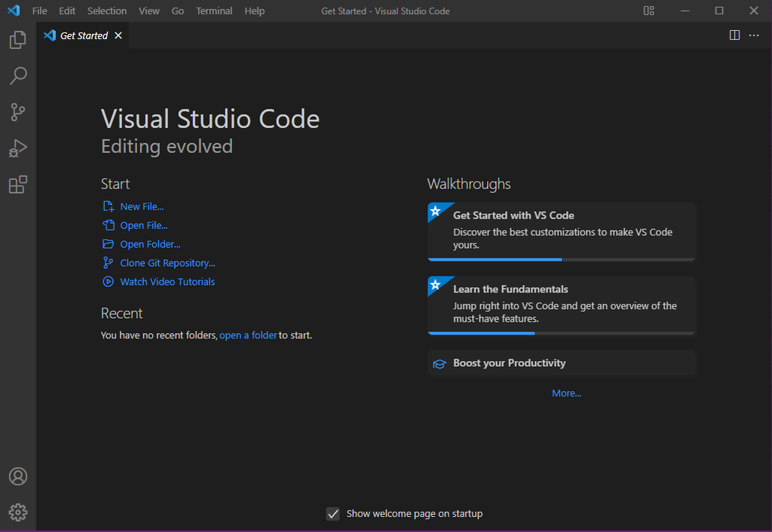Click the Accounts icon in activity bar
The height and width of the screenshot is (532, 772).
18,476
